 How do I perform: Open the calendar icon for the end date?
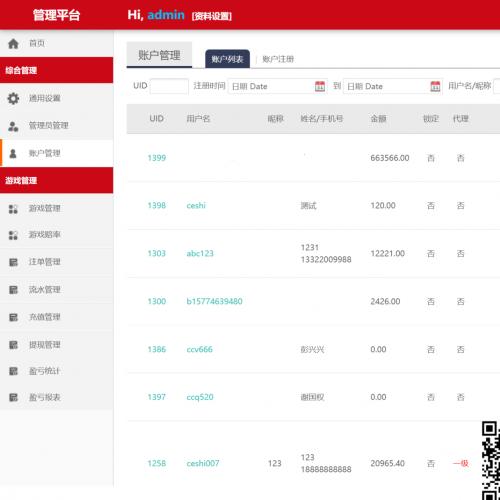435,86
